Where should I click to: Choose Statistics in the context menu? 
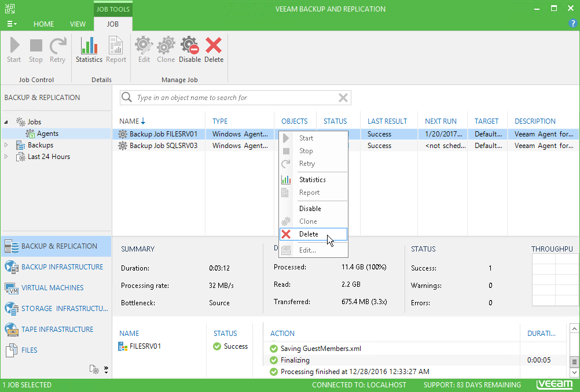click(x=313, y=180)
